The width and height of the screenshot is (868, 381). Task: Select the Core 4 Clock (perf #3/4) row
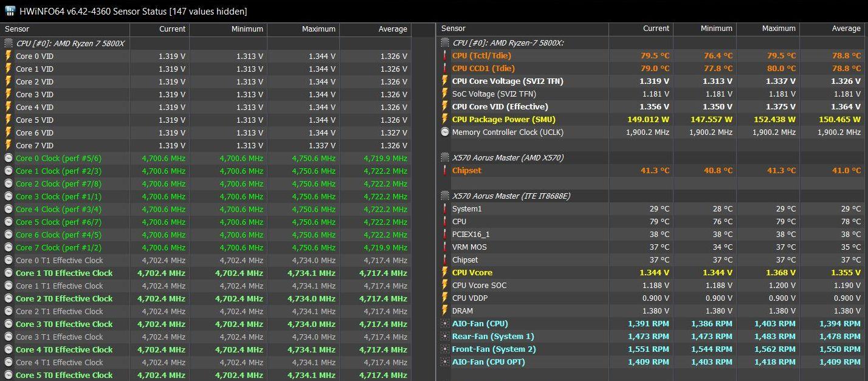205,209
